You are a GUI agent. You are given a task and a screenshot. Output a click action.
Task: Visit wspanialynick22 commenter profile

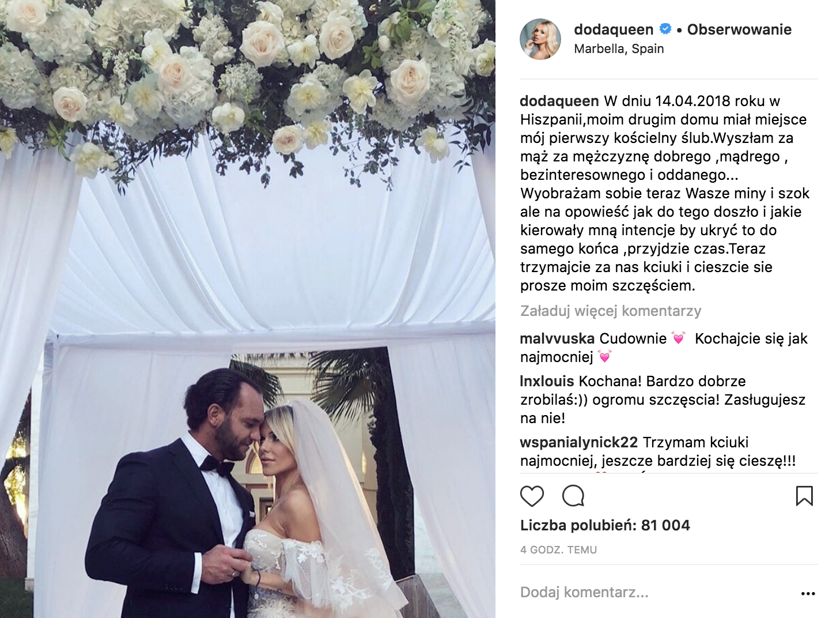(x=579, y=442)
